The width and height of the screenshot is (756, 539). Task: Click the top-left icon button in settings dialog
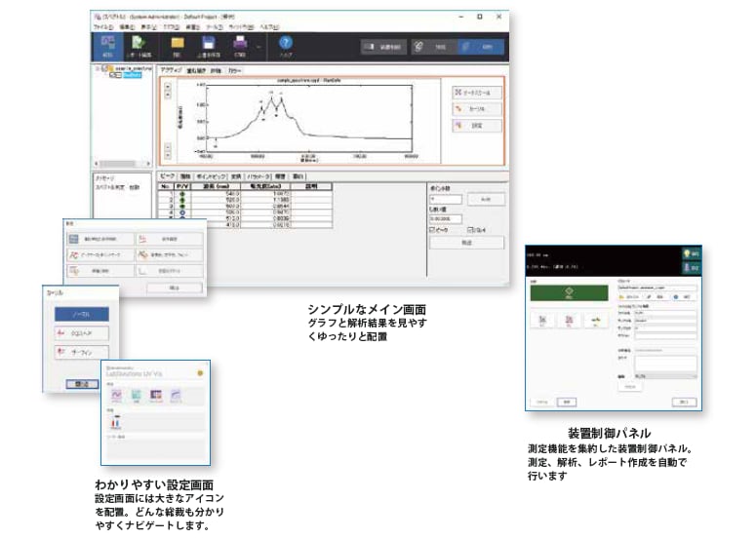tap(100, 239)
